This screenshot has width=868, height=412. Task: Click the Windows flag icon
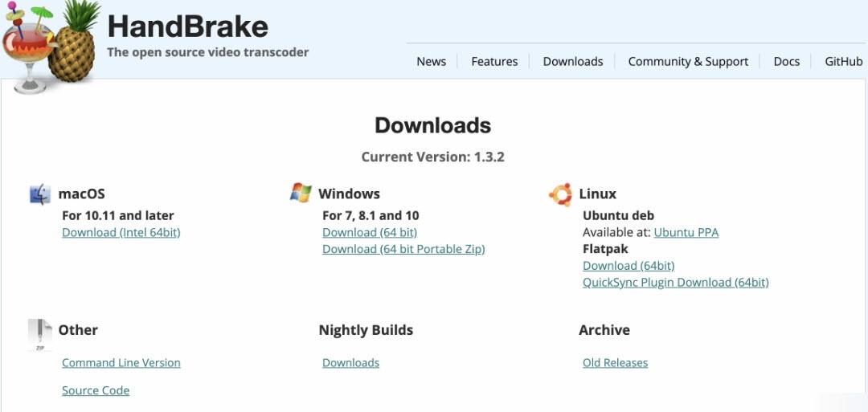pos(301,193)
